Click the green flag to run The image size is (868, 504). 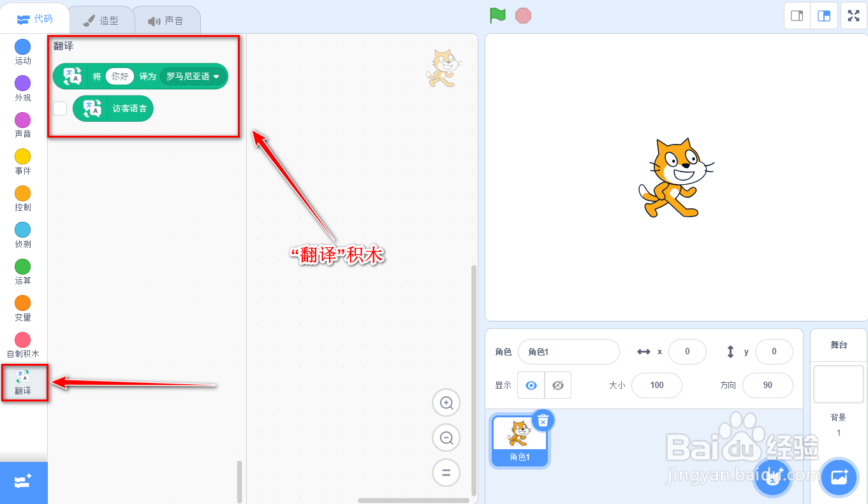[x=497, y=15]
